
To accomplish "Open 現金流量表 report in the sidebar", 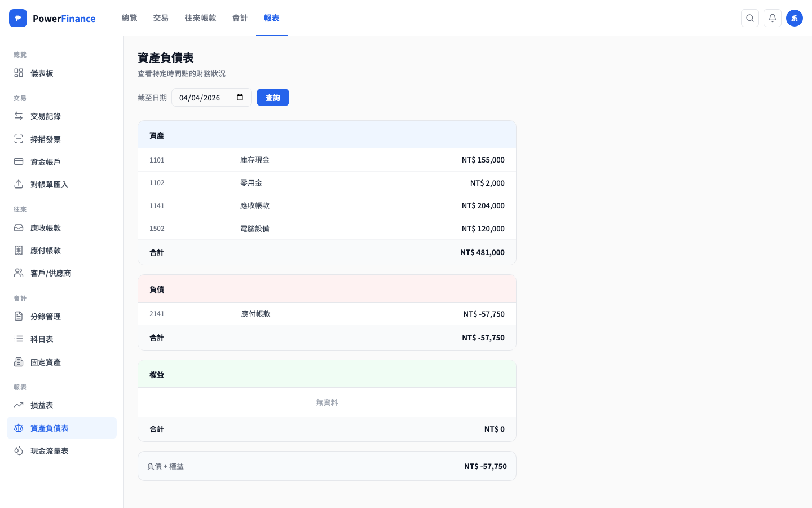I will 49,451.
